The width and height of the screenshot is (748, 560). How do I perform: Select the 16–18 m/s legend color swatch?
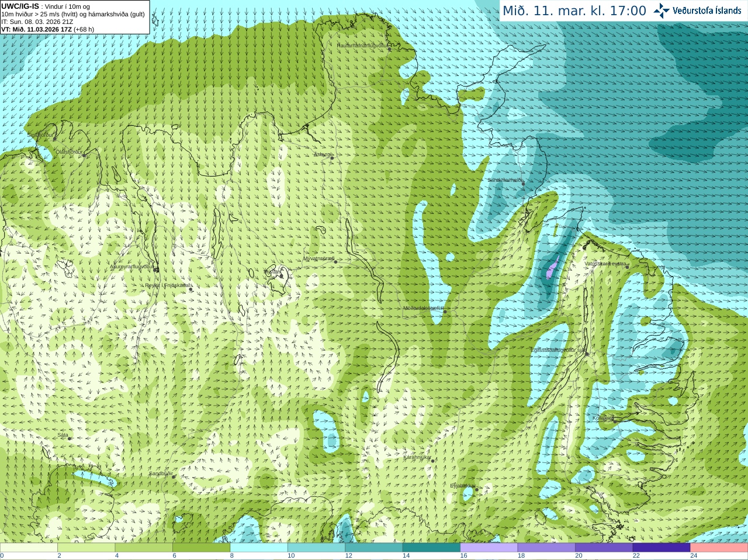(x=489, y=548)
